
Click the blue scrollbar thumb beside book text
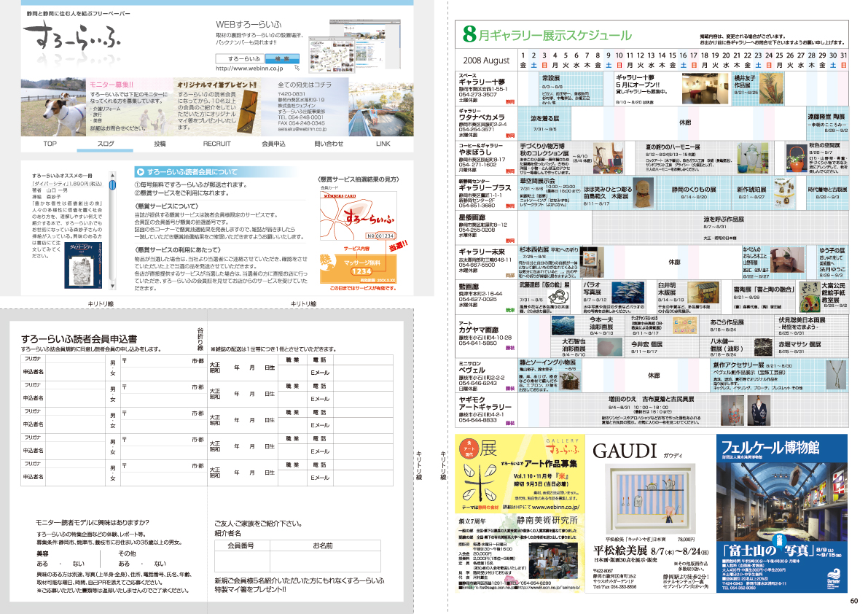click(112, 185)
